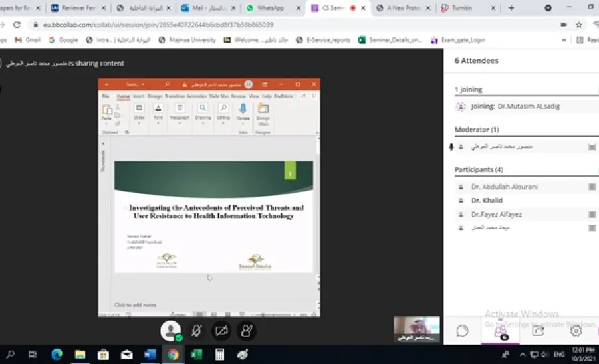
Task: Switch to the Insert tab in PowerPoint
Action: click(x=139, y=96)
